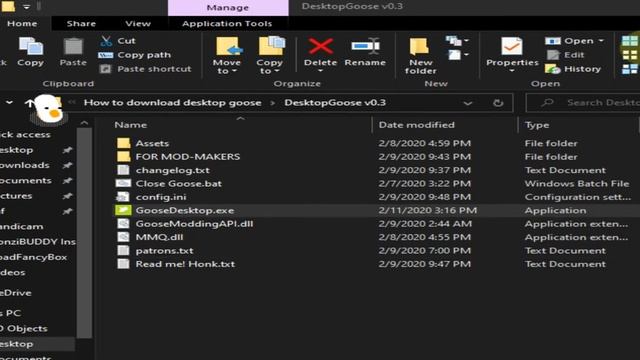
Task: Open the New item dropdown
Action: click(x=457, y=40)
